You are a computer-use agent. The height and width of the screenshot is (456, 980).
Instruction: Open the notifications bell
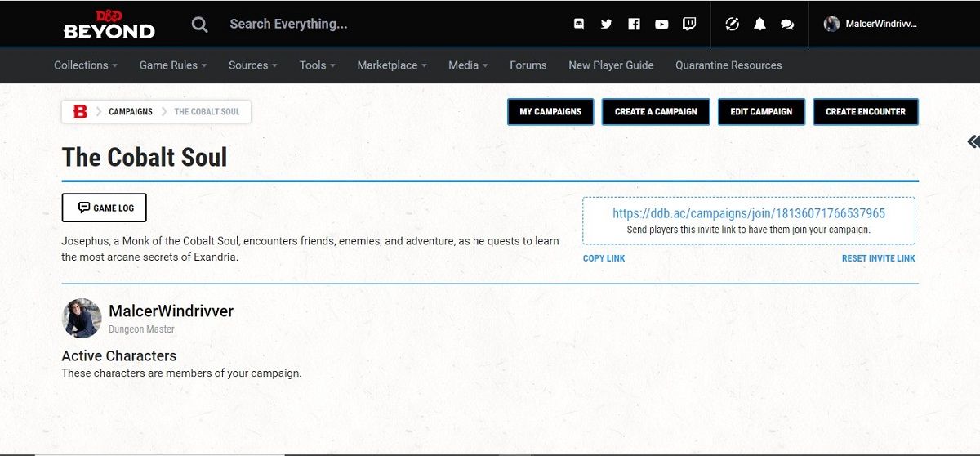(x=759, y=25)
